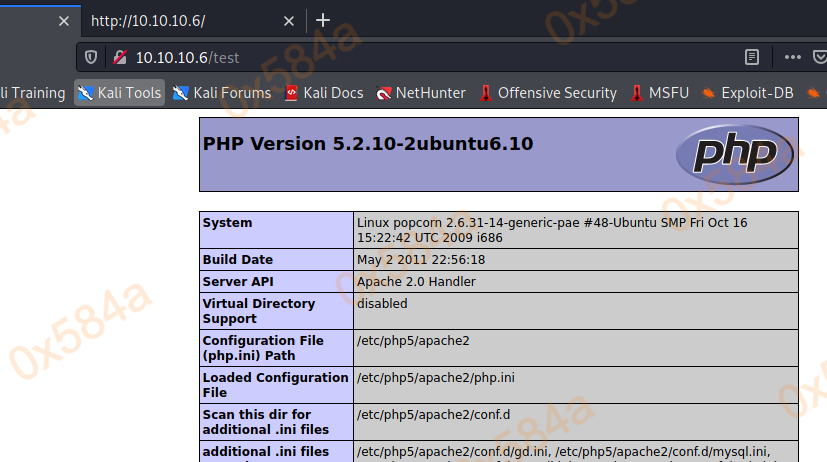Open the Kali Forums bookmark

(221, 93)
